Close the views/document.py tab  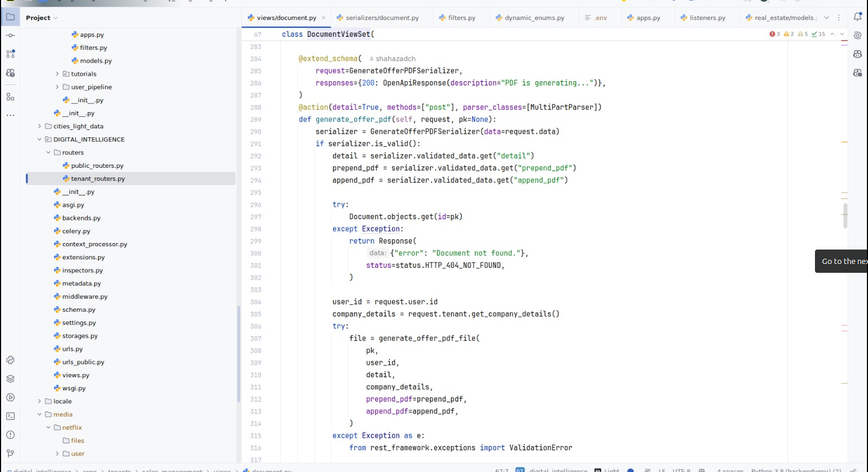point(324,18)
